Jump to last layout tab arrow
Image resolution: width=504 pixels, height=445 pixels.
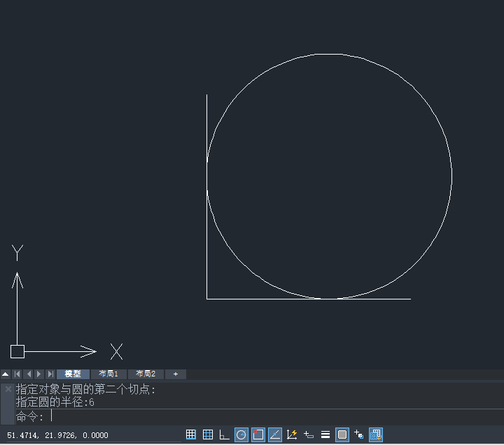coord(50,374)
